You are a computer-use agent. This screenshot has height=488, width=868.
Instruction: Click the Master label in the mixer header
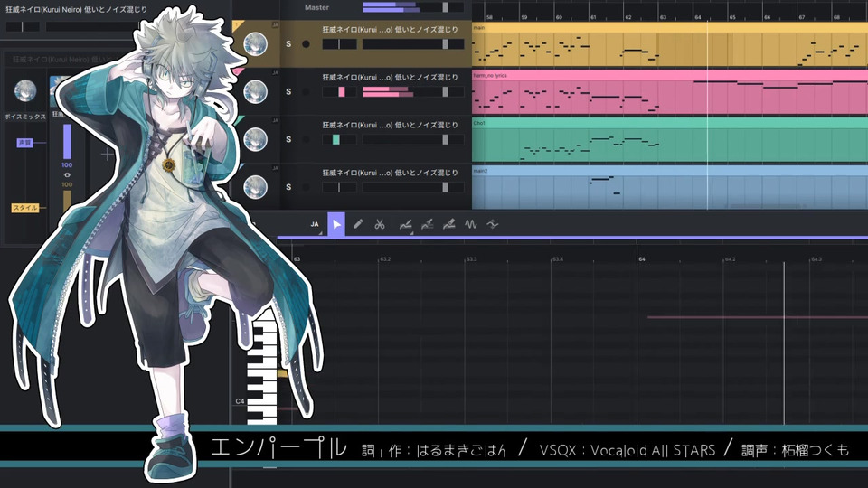pyautogui.click(x=316, y=7)
